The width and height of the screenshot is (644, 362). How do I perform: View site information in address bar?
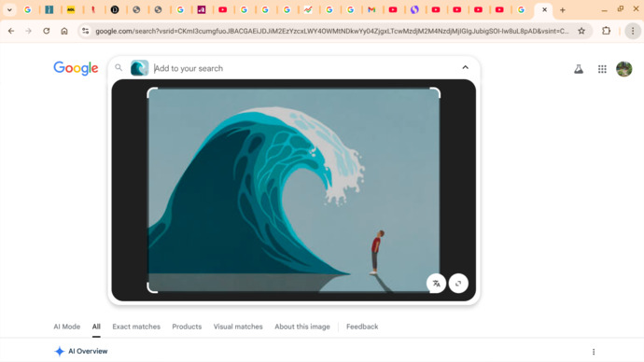85,31
